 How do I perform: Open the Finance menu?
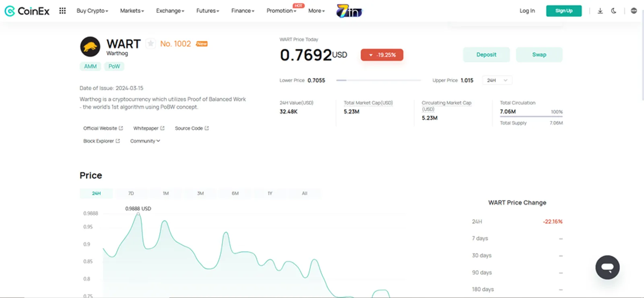click(x=243, y=11)
